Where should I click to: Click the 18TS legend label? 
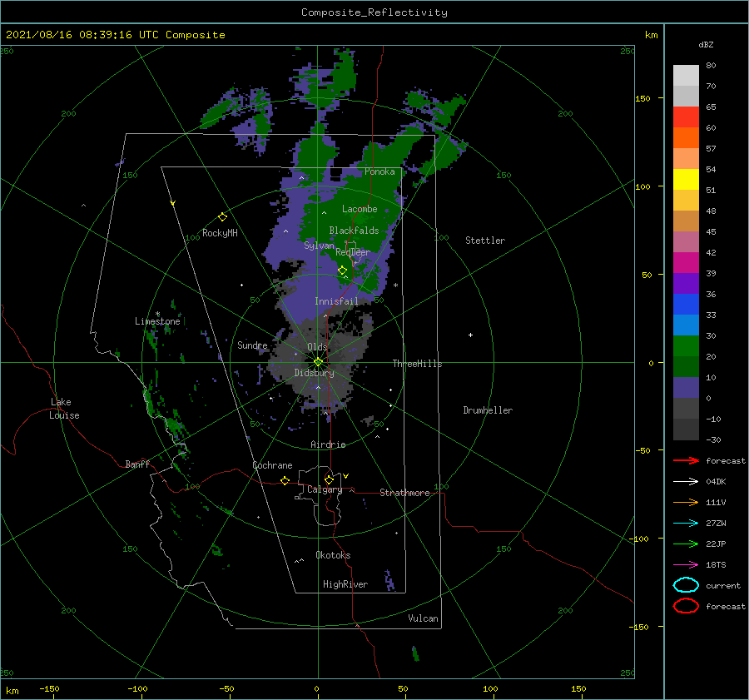click(x=716, y=565)
